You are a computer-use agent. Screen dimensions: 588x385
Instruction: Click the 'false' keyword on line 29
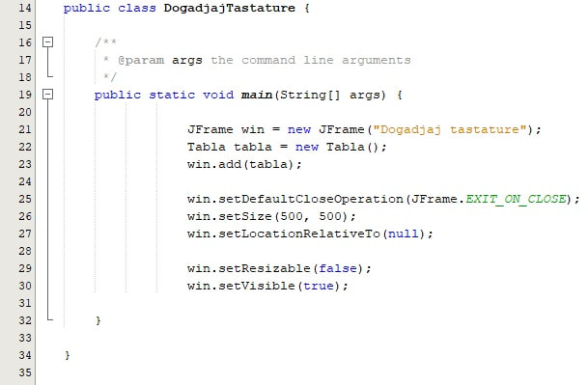(338, 268)
